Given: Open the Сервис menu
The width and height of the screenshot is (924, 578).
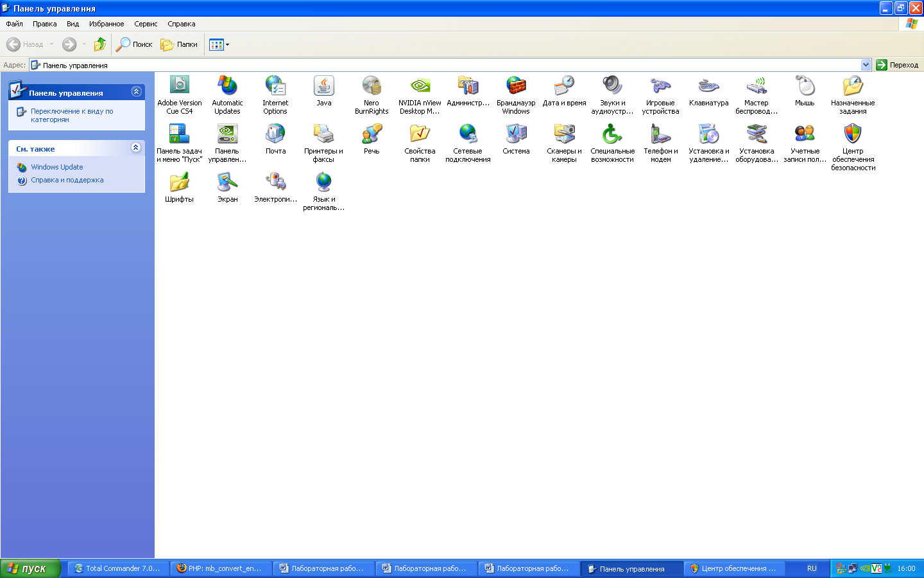Looking at the screenshot, I should 146,24.
